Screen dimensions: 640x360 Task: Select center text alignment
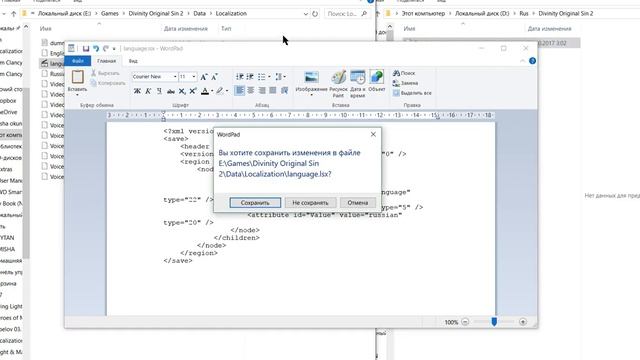(251, 90)
